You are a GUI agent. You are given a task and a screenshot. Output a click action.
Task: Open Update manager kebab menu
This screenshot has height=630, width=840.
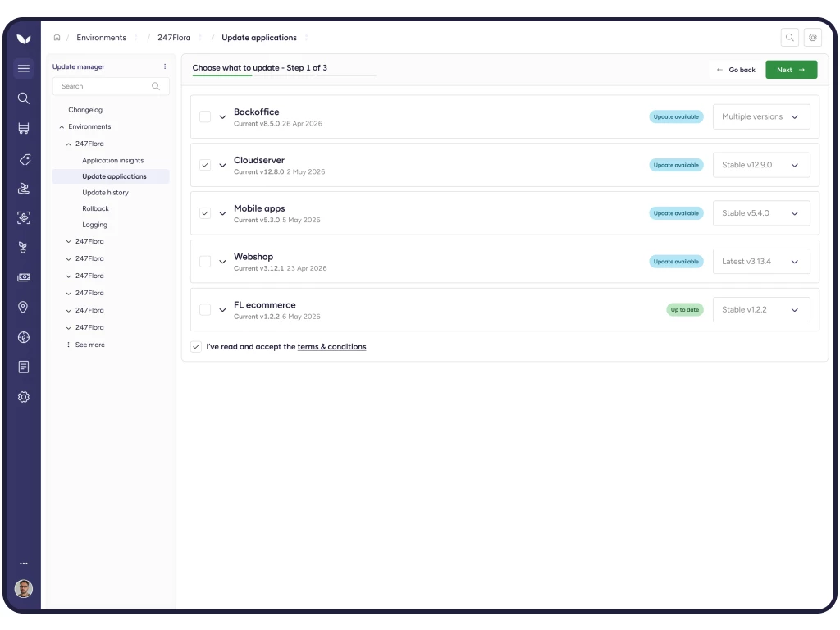(165, 66)
